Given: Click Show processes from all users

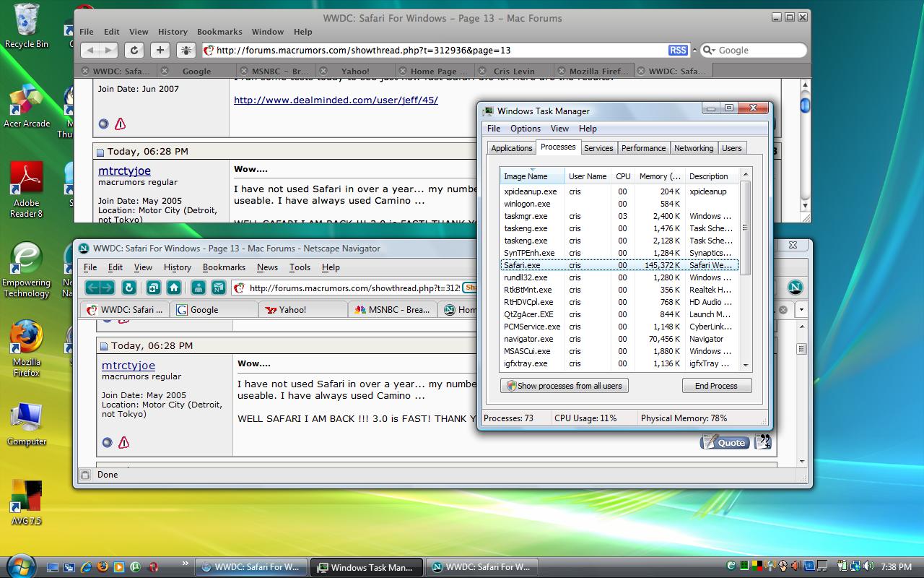Looking at the screenshot, I should tap(564, 386).
